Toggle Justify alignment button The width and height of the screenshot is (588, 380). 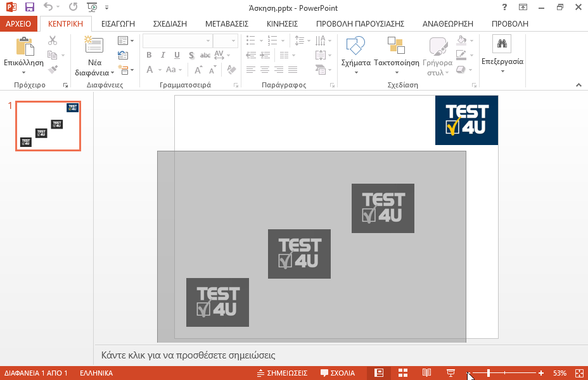(293, 70)
